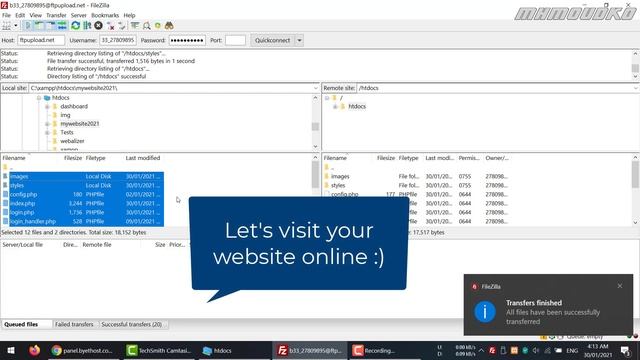Select the remote images folder row
Screen dimensions: 640x360
tap(416, 176)
